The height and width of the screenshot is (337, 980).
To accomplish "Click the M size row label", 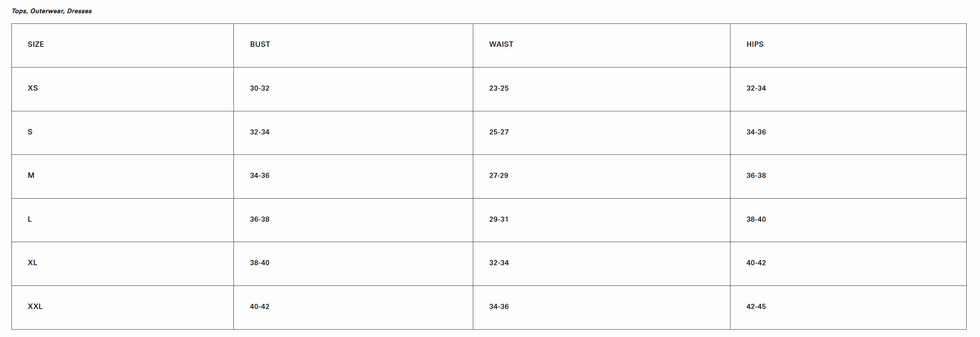I will [31, 175].
